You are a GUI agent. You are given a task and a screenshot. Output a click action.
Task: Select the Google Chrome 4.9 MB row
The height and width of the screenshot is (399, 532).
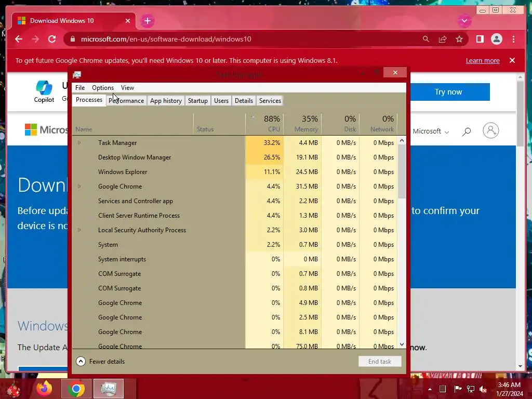(x=234, y=303)
